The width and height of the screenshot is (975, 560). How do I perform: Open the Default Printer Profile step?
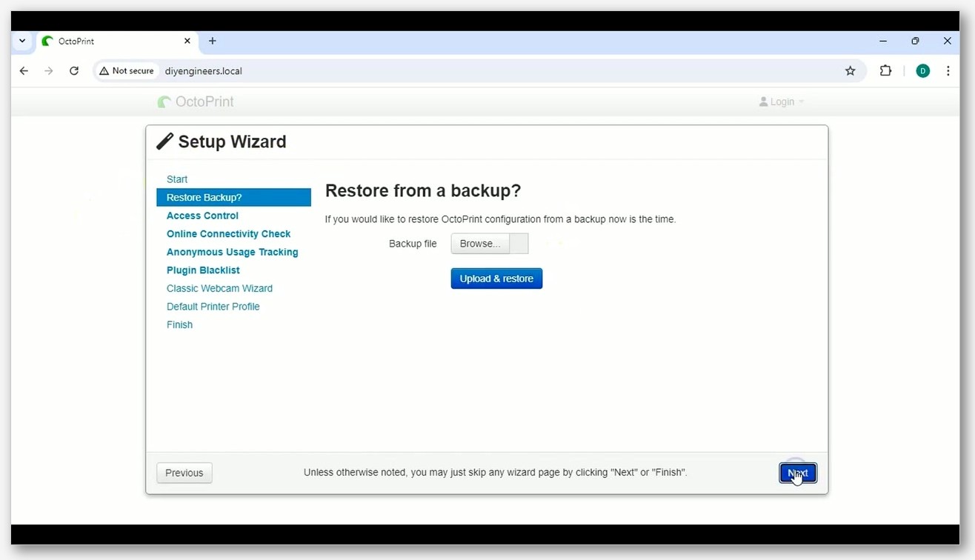tap(213, 307)
